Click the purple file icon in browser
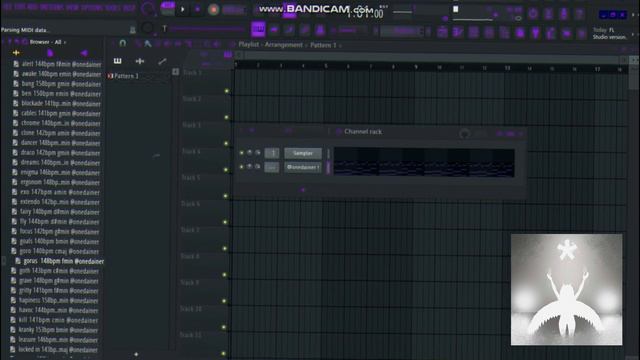640x360 pixels. [50, 53]
